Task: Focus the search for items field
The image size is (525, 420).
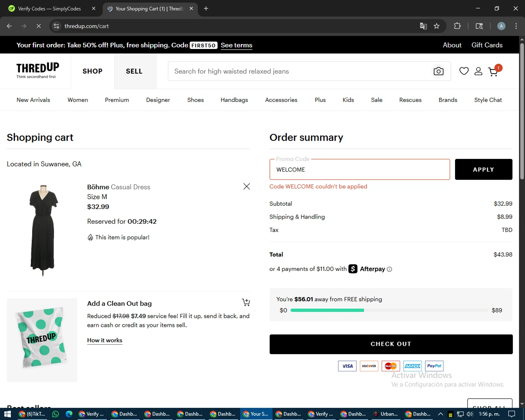Action: pos(301,71)
